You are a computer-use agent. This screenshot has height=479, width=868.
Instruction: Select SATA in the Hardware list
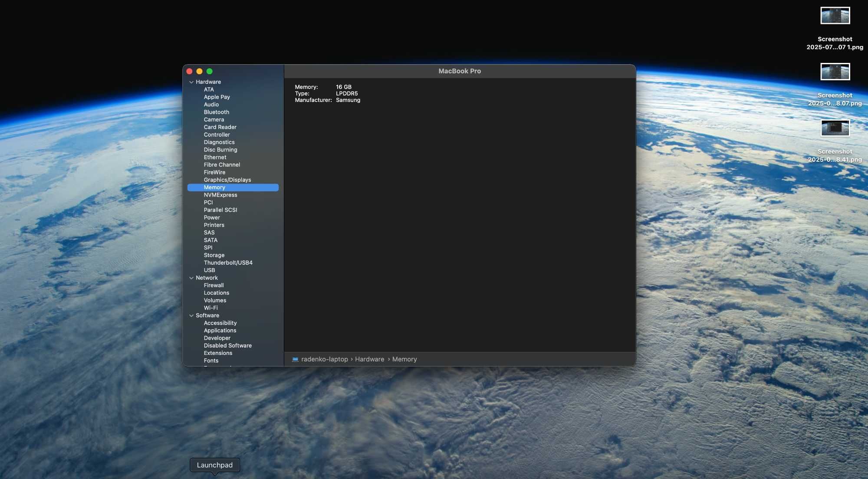tap(210, 240)
